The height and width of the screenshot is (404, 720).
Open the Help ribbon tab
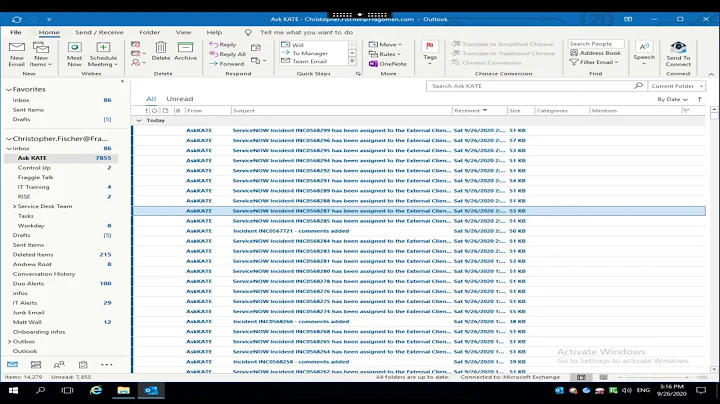[214, 32]
